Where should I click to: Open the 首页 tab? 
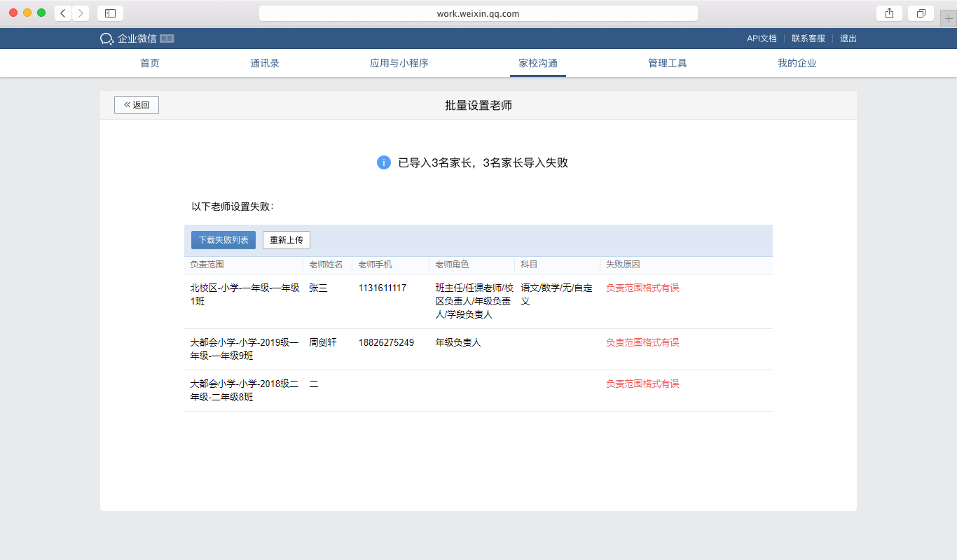click(150, 63)
